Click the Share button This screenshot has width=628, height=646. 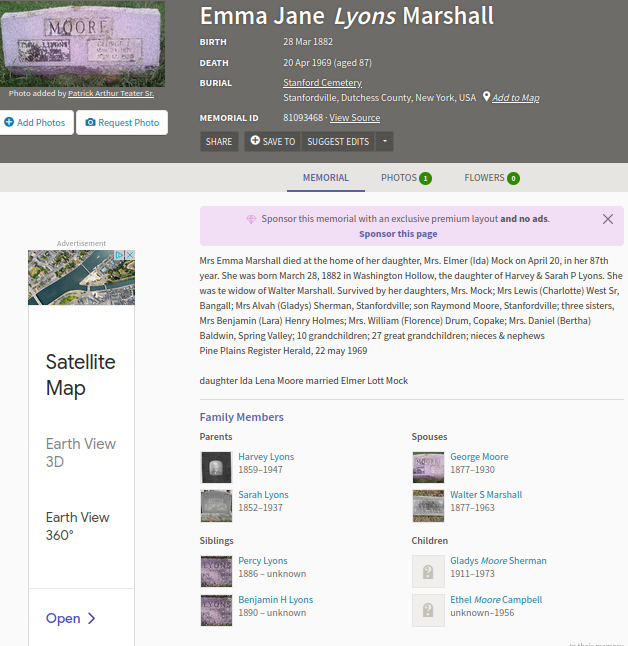(x=219, y=141)
